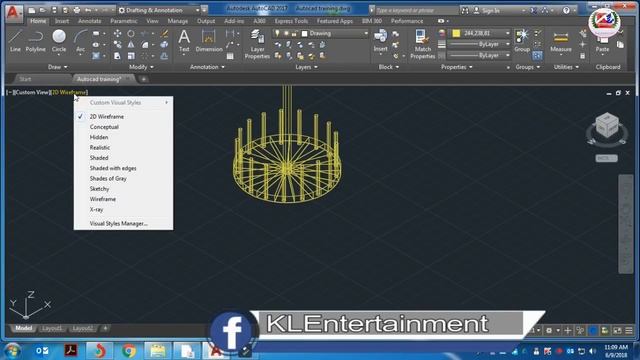Choose X-ray visual style
The width and height of the screenshot is (640, 360).
[96, 209]
